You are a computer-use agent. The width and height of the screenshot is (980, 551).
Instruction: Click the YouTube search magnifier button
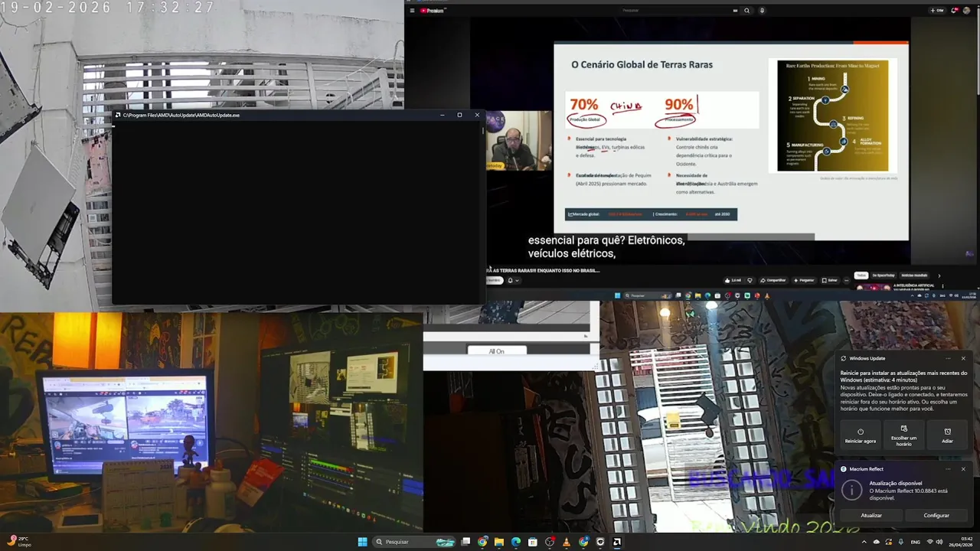click(x=746, y=10)
